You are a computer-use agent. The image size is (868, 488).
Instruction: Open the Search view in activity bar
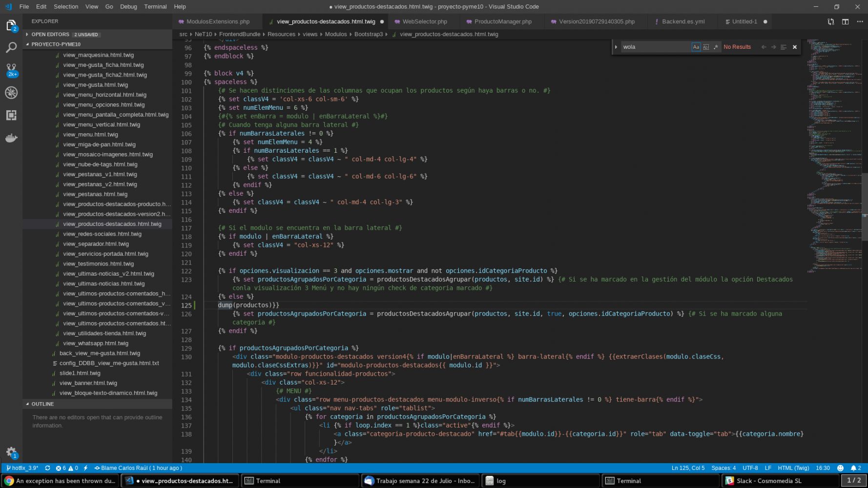(11, 47)
